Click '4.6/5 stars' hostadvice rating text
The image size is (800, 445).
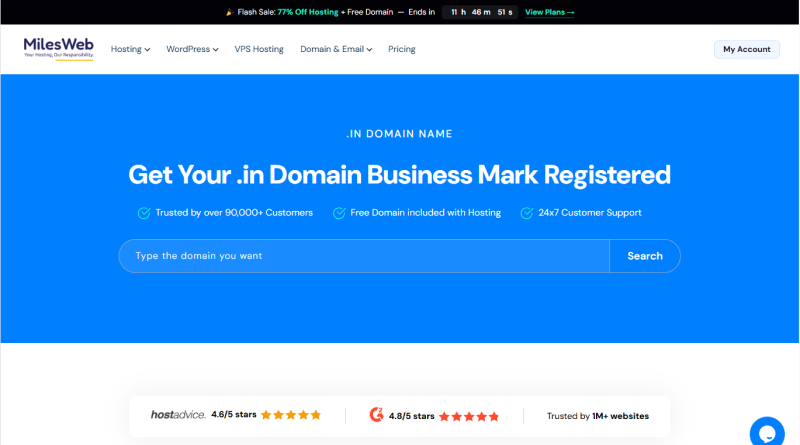(234, 414)
